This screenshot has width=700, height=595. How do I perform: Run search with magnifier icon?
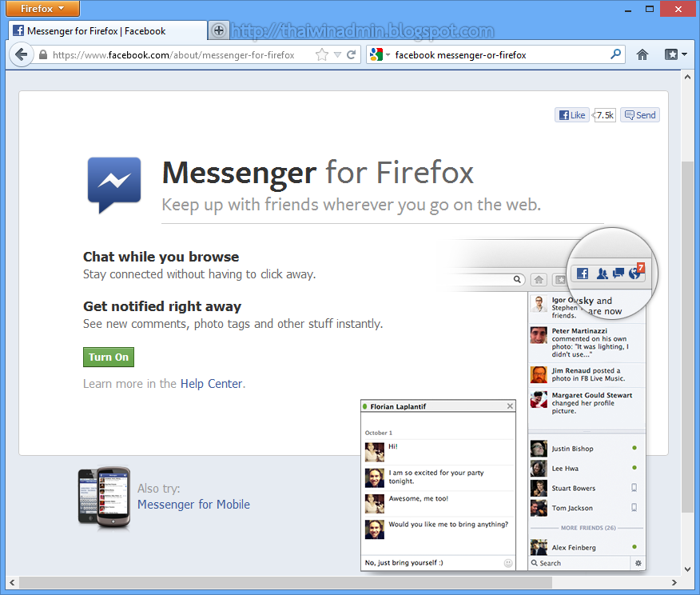pyautogui.click(x=615, y=54)
